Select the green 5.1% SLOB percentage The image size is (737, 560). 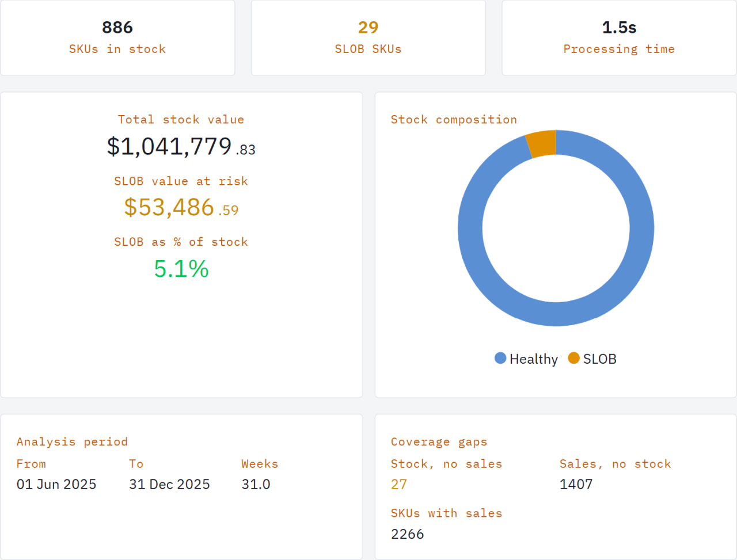tap(181, 269)
